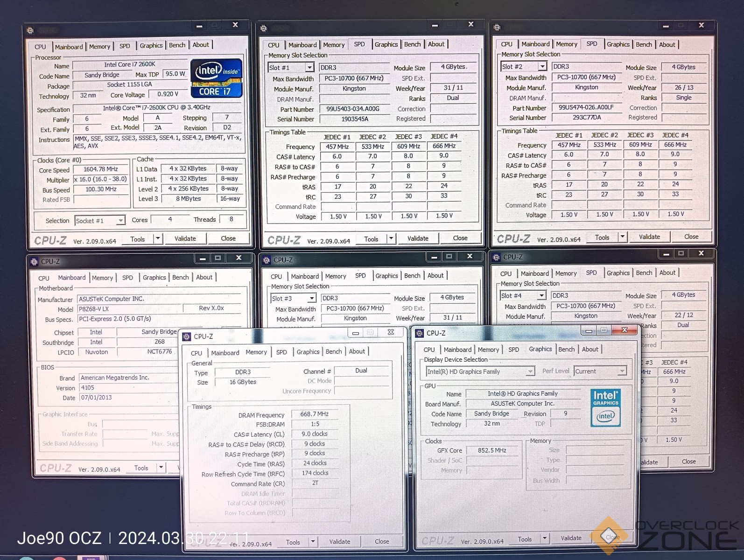Click Close in Memory window
744x560 pixels.
(382, 541)
